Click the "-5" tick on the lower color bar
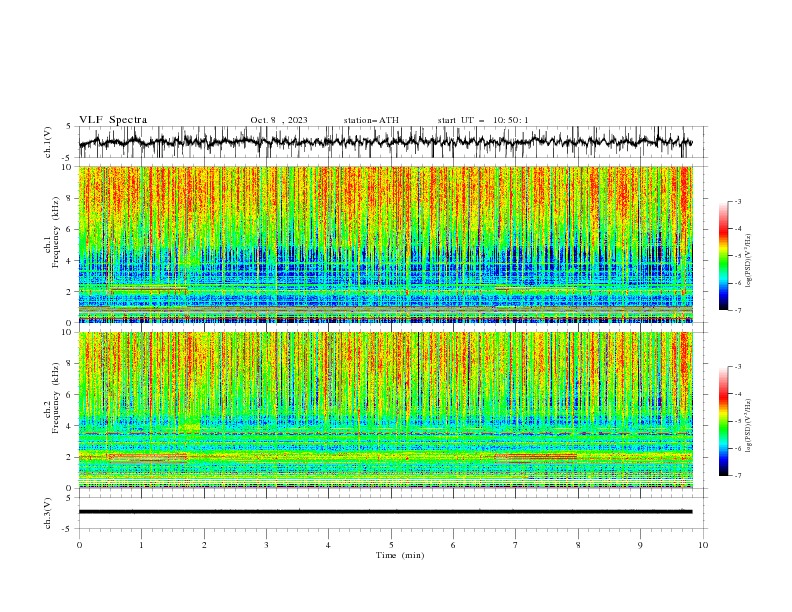The width and height of the screenshot is (792, 612). coord(738,421)
